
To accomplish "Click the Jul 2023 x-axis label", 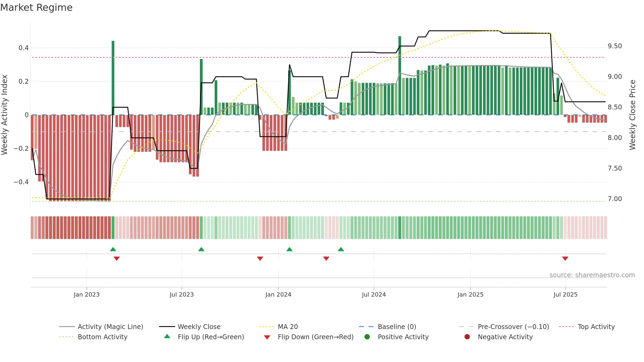I will coord(182,294).
